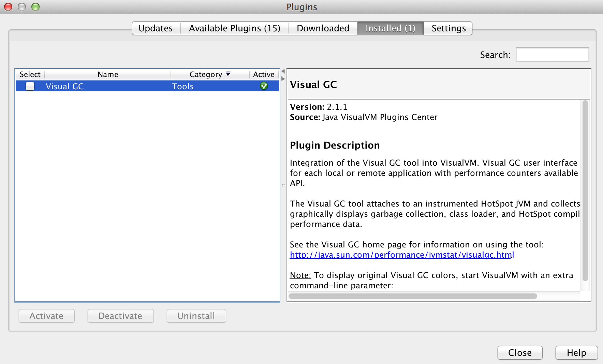Image resolution: width=603 pixels, height=364 pixels.
Task: Open the Settings tab
Action: point(448,28)
